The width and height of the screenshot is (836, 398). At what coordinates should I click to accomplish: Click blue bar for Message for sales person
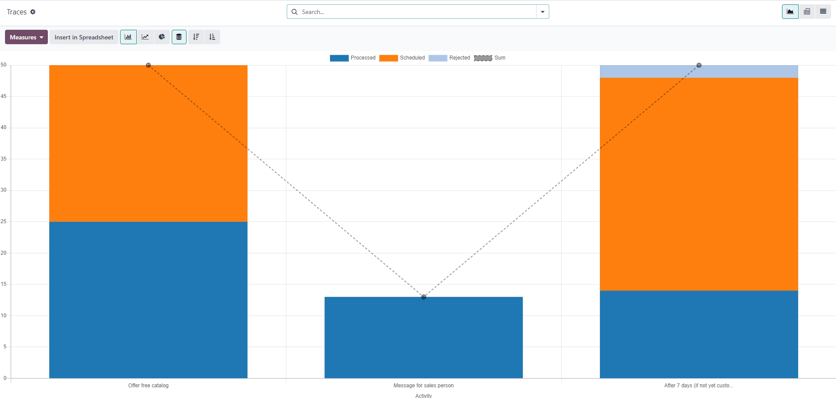coord(423,338)
